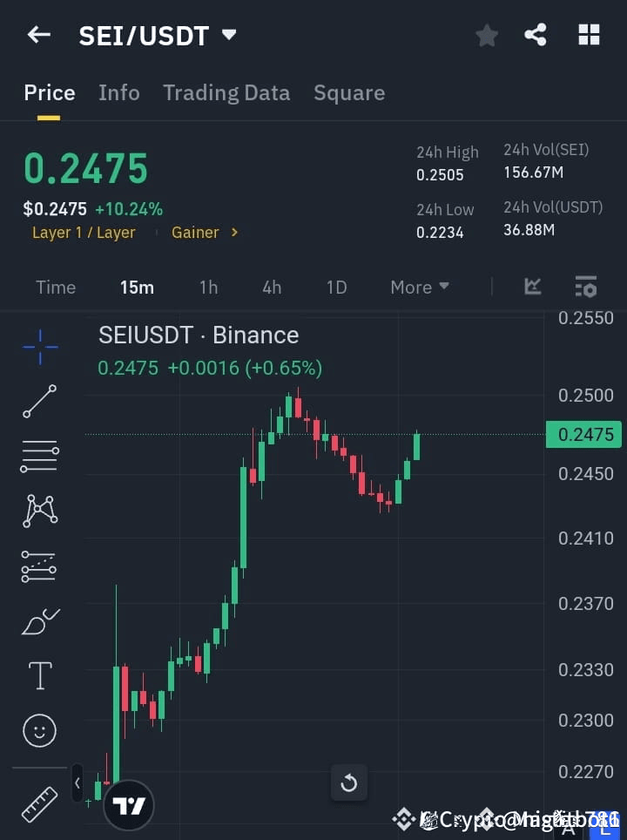Click the +0.0016 (+0.65%) candle change text
The image size is (627, 840).
point(246,369)
